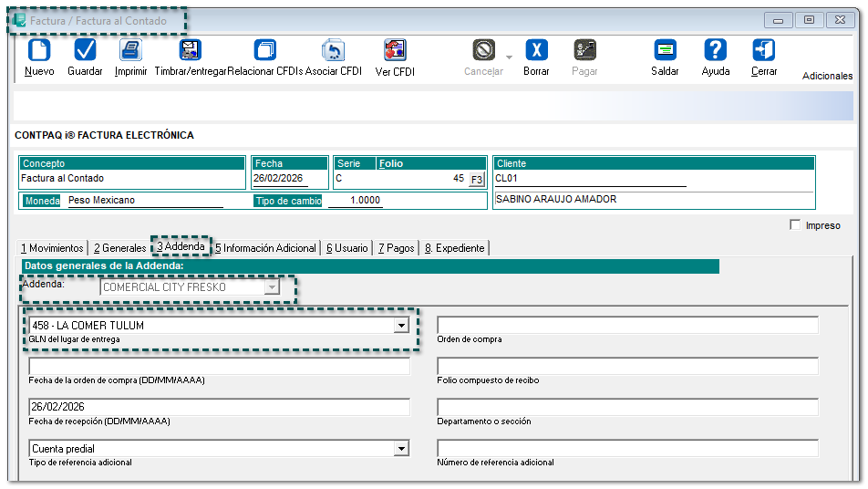Open Tipo de referencia adicional dropdown
This screenshot has width=868, height=489.
pyautogui.click(x=401, y=449)
